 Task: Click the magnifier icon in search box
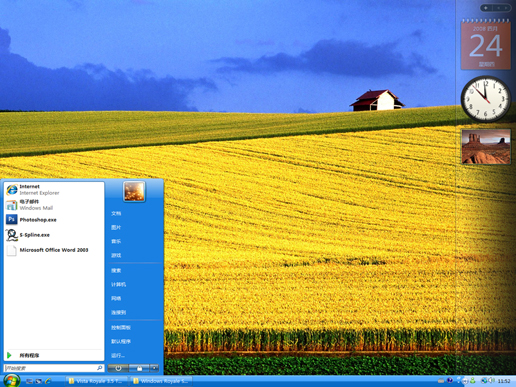pyautogui.click(x=99, y=368)
